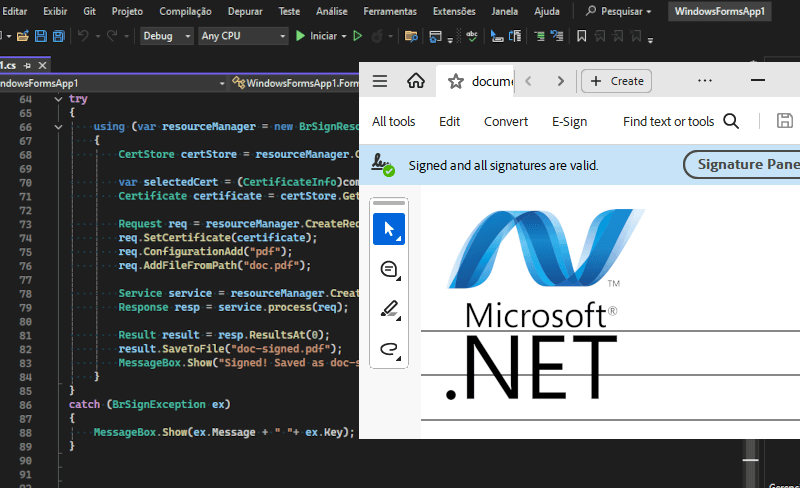Open the Acrobat Convert tab
This screenshot has height=488, width=800.
506,121
